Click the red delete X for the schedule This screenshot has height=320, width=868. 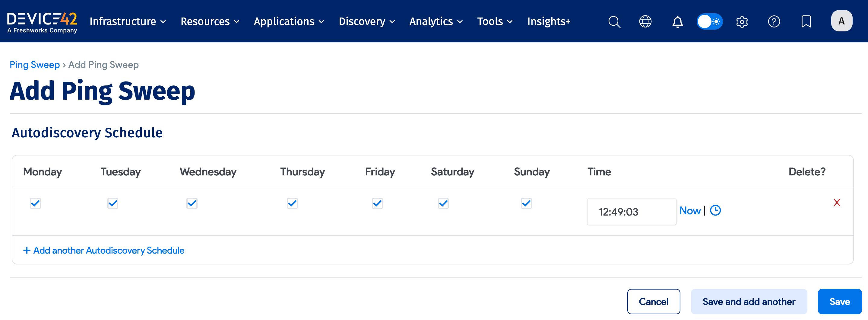(837, 203)
